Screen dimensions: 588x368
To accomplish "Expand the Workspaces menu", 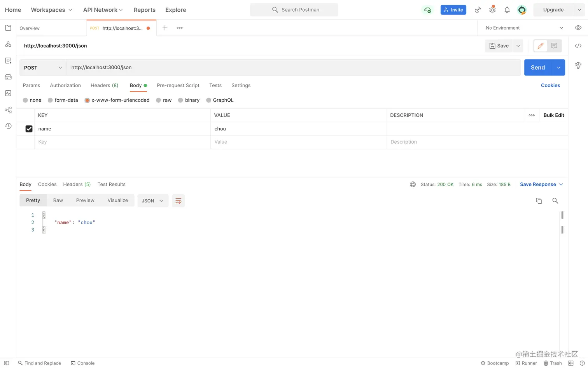I will (x=51, y=10).
